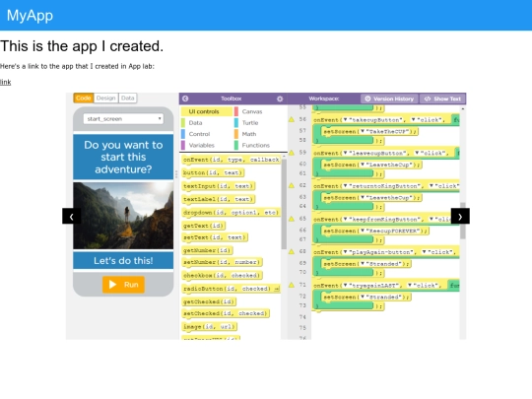Viewport: 532px width, 399px height.
Task: Open the "keepfromKingButton" id dropdown
Action: [345, 219]
